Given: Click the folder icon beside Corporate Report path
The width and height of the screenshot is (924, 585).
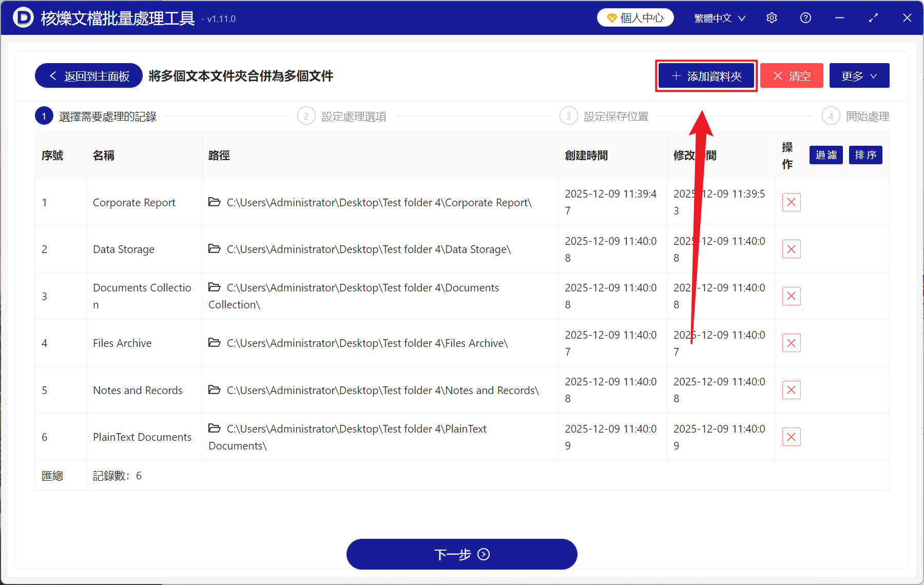Looking at the screenshot, I should (214, 202).
